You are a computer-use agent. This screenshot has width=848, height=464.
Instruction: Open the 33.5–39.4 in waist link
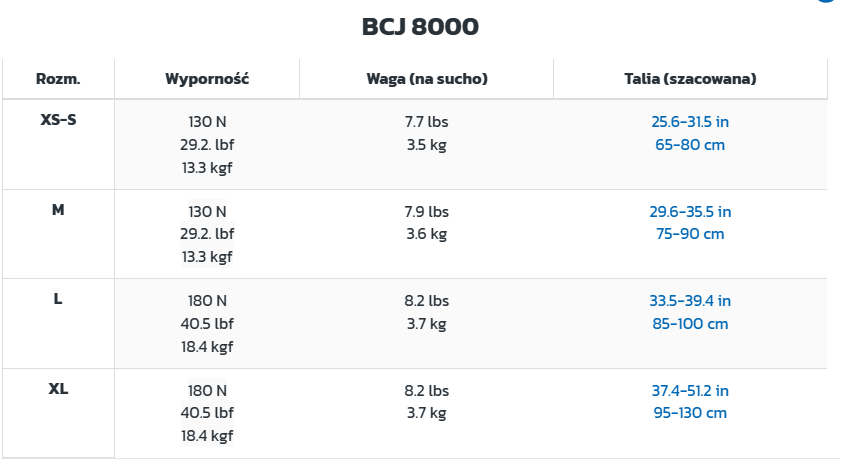(690, 301)
